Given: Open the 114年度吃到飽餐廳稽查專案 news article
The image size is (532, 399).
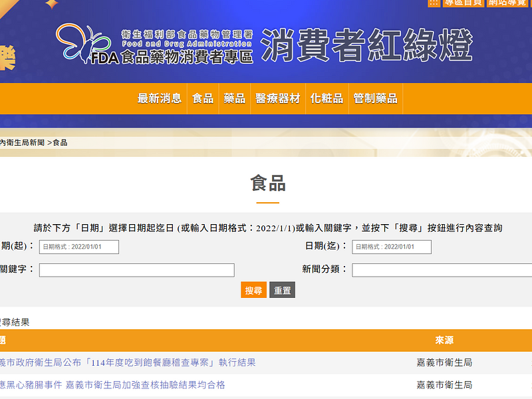Looking at the screenshot, I should [x=126, y=362].
